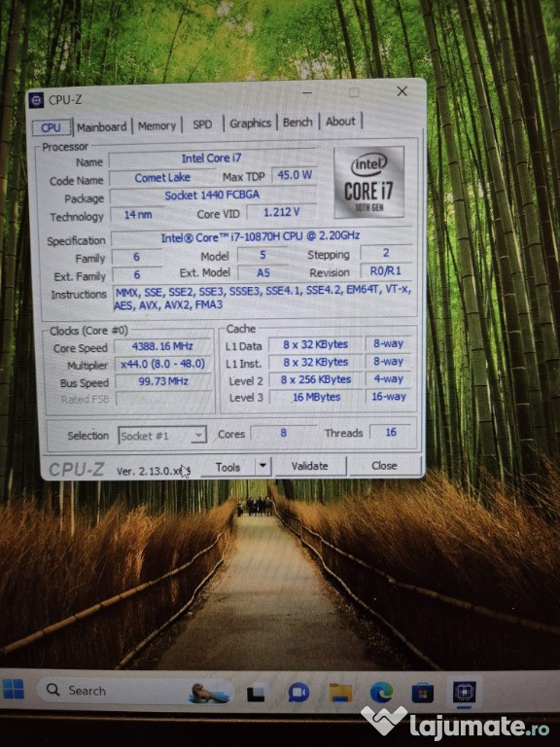Launch the video chat taskbar icon

[x=298, y=693]
